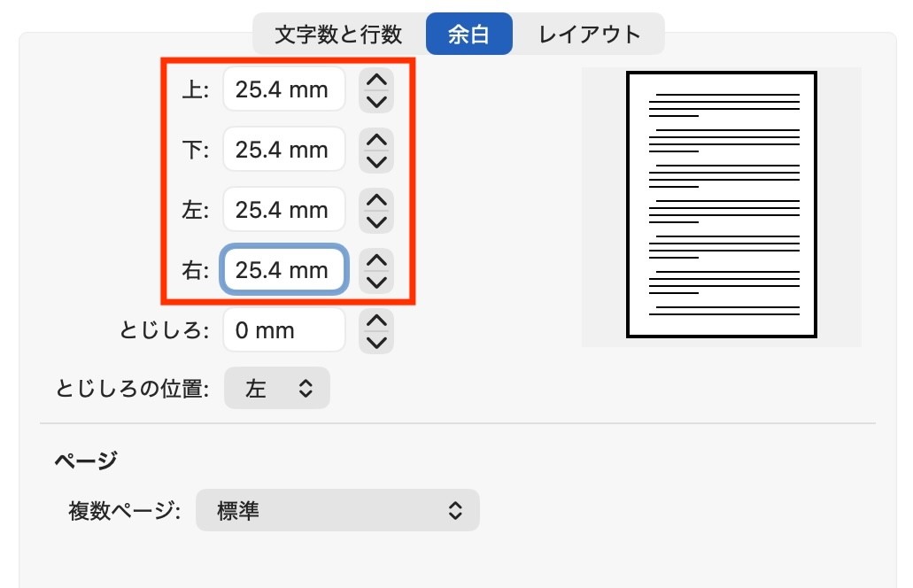Viewport: 913px width, 588px height.
Task: Click the page margin preview thumbnail
Action: [722, 205]
